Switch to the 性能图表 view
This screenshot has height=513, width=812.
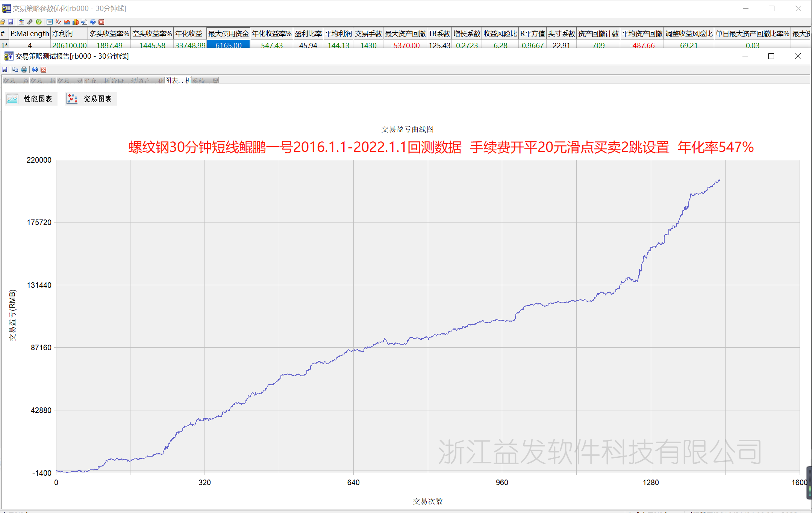(x=31, y=99)
